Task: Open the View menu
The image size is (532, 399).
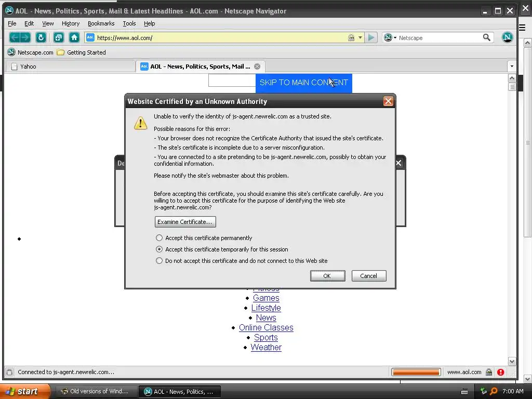Action: click(x=48, y=23)
